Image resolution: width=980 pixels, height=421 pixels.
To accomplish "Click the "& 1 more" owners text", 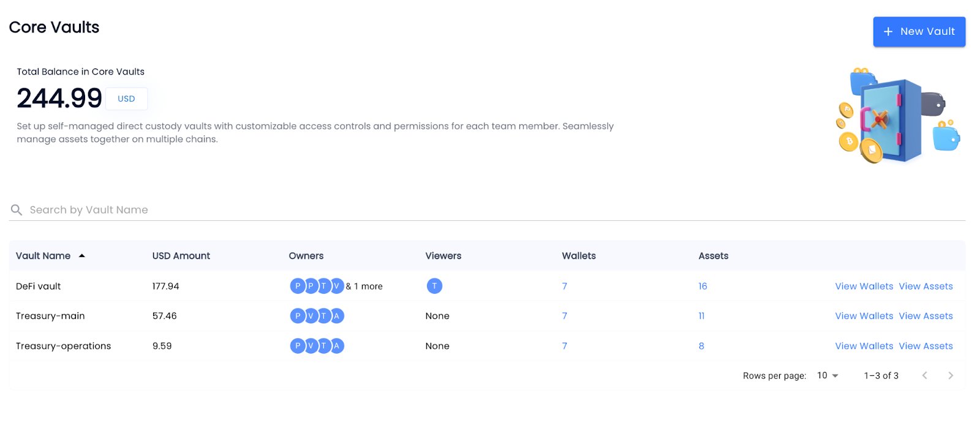I will click(364, 286).
